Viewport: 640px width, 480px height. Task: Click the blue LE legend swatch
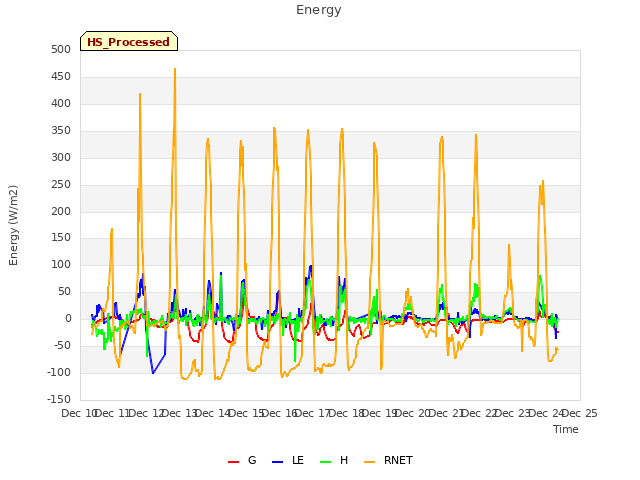(x=278, y=462)
